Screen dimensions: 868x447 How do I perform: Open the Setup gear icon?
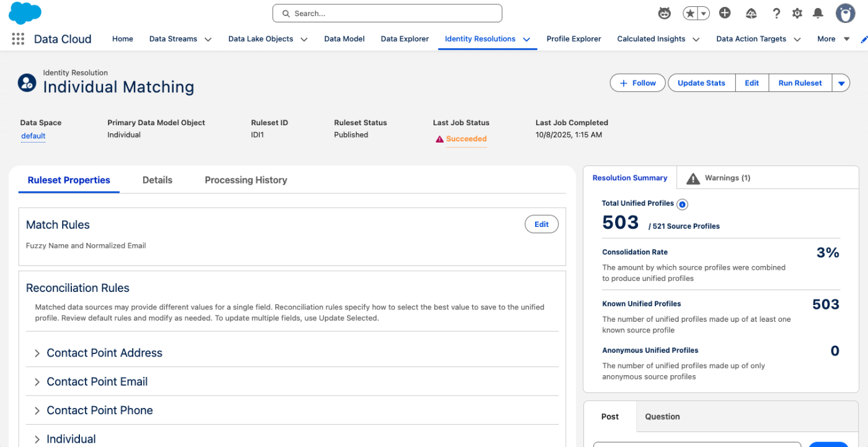click(x=797, y=13)
